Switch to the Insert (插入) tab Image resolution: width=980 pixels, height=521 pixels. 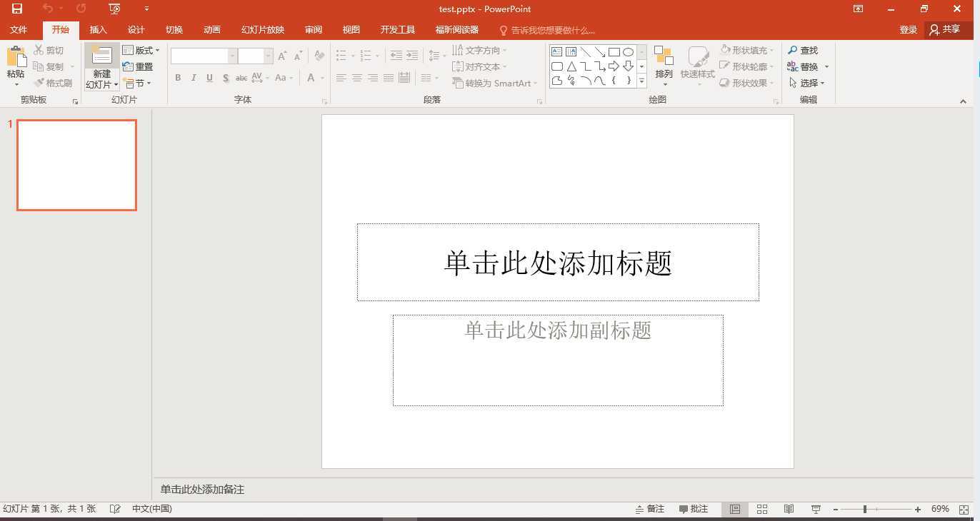coord(98,30)
